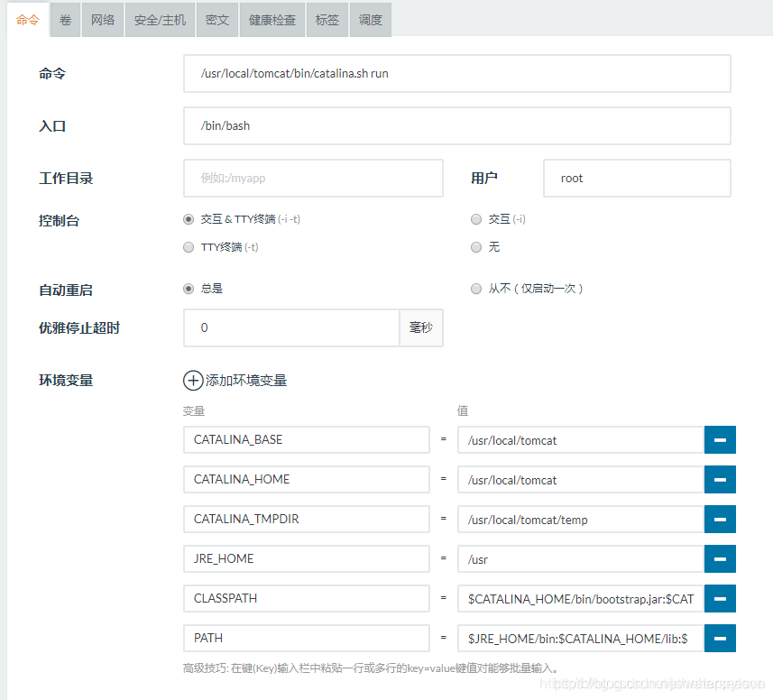Select the TTY终端 (-t) radio button

189,247
